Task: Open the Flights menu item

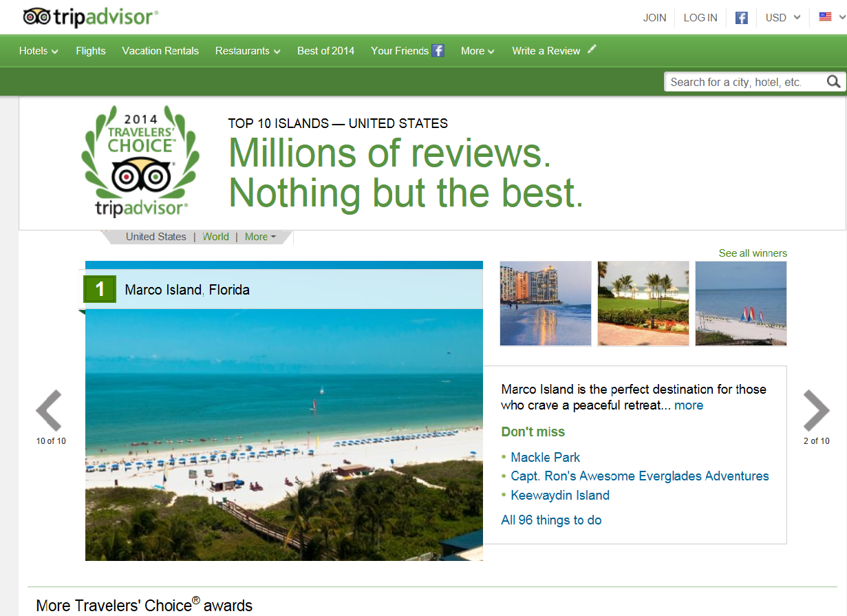Action: (91, 51)
